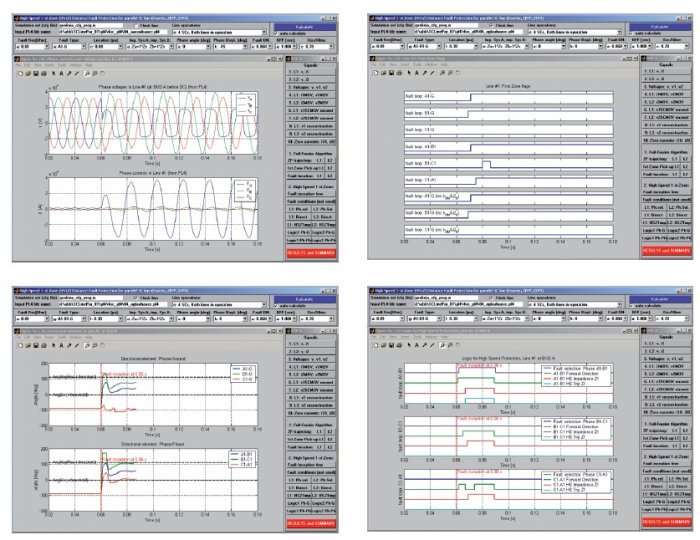
Task: Select Insert Line tool in First Zone flags window
Action: point(432,73)
